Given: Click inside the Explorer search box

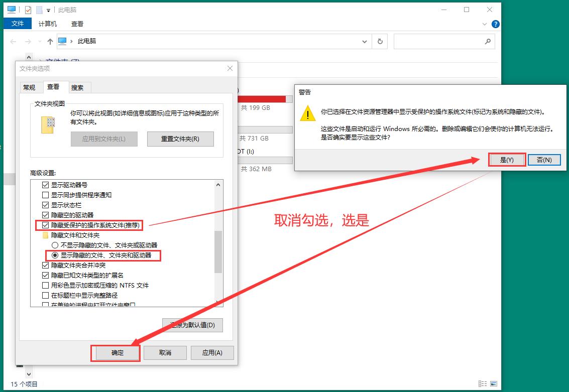Looking at the screenshot, I should [x=442, y=41].
